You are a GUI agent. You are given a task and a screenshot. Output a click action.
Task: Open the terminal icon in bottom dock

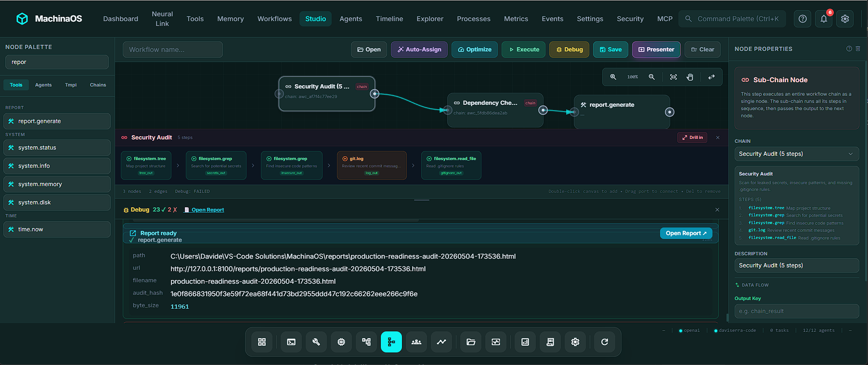point(291,342)
